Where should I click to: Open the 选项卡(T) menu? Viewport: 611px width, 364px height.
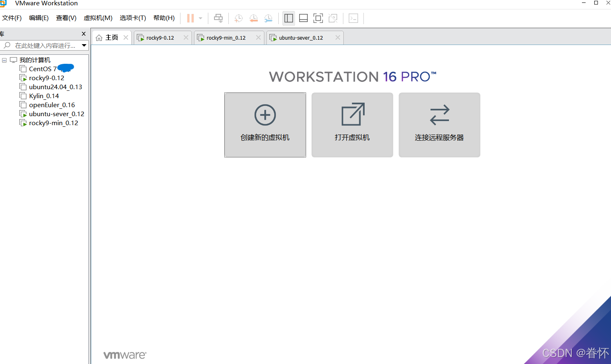click(x=133, y=18)
